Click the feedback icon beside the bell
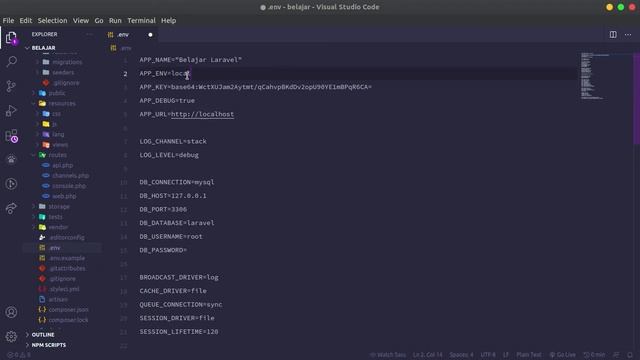The height and width of the screenshot is (360, 640). point(616,355)
